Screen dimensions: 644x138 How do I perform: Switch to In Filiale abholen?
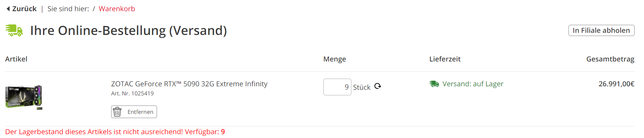601,30
